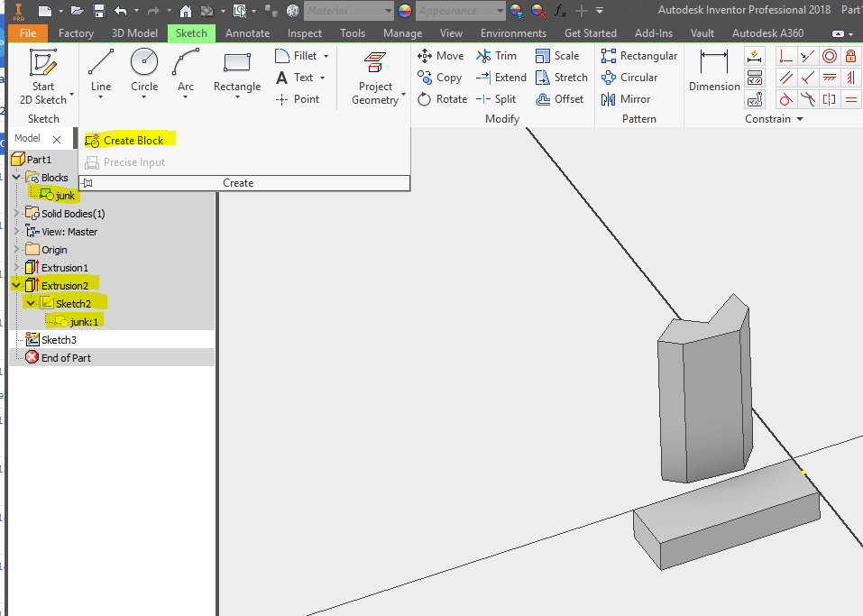Open the Line tool dropdown arrow

(101, 97)
